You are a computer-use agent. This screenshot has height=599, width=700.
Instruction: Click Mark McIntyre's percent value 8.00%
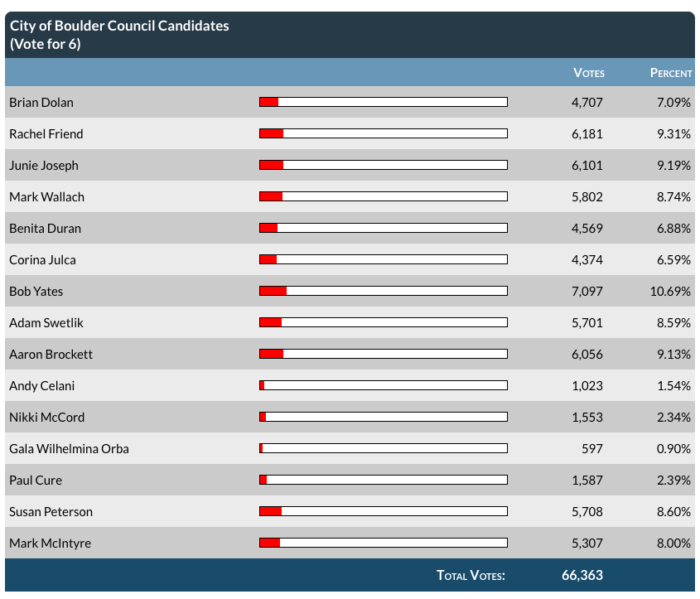673,543
